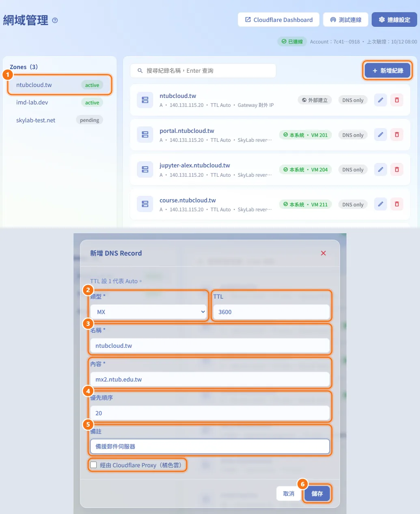Edit the course.ntubcloud.tw record

380,204
